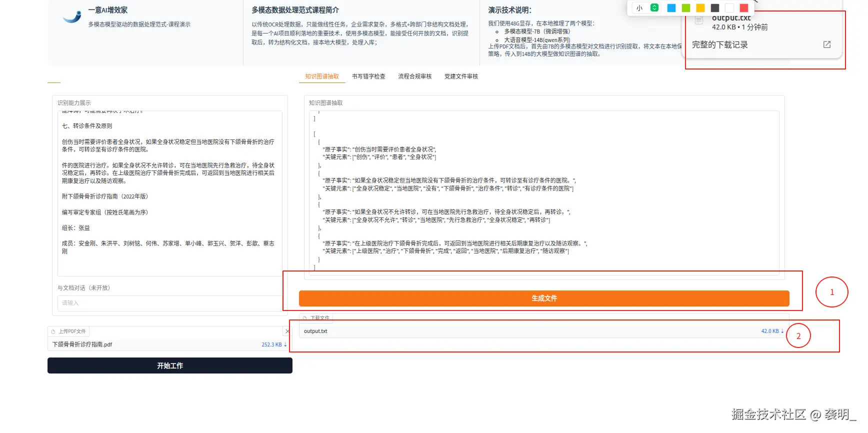Click the 知识图谱抽取 JSON output box

pos(544,193)
